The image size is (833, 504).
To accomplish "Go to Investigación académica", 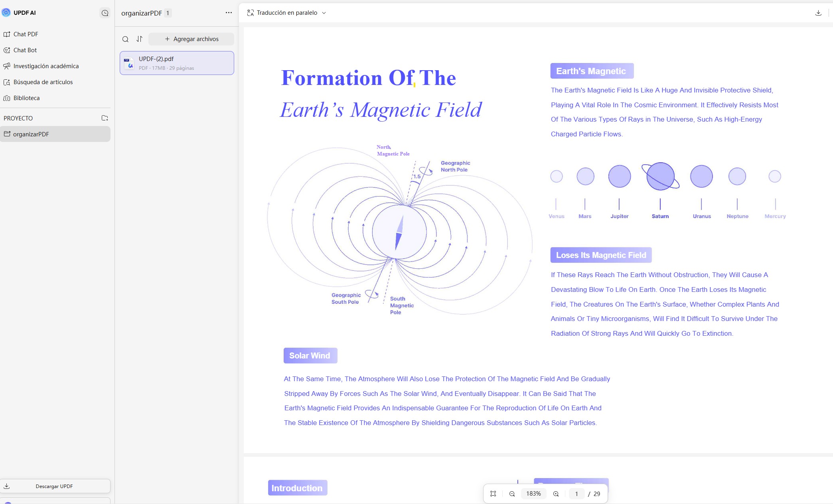I will coord(46,66).
